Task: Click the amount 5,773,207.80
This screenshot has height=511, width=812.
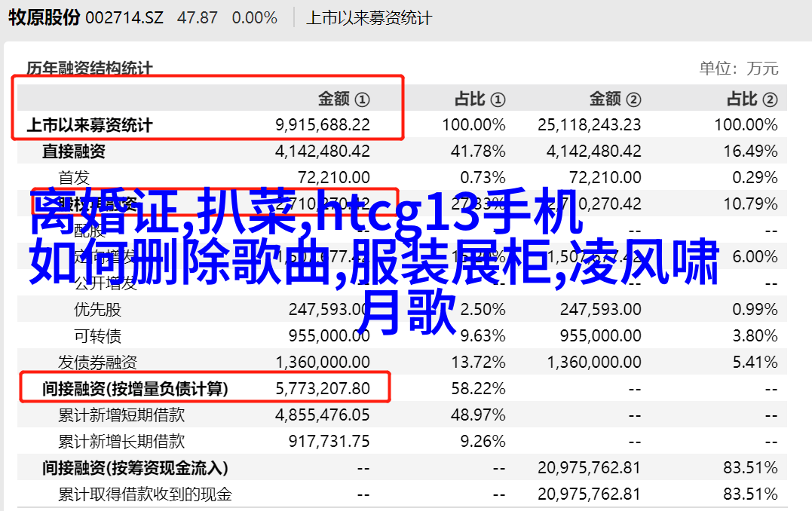Action: pos(323,389)
